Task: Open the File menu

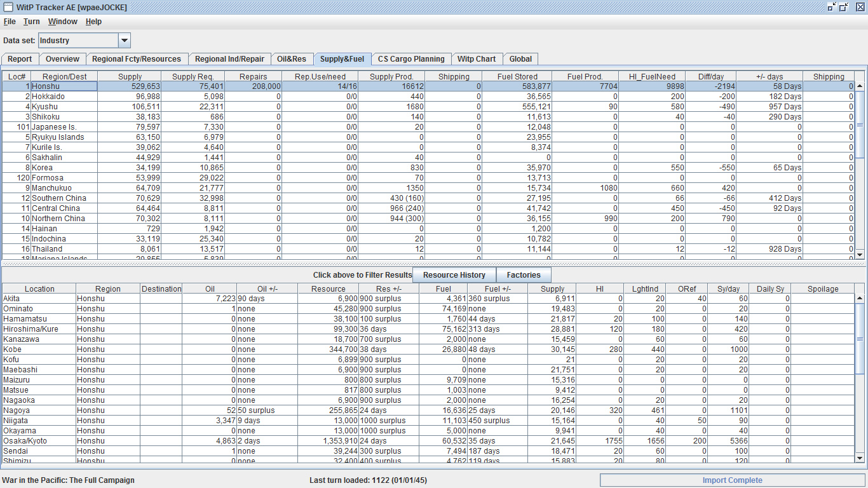Action: coord(10,22)
